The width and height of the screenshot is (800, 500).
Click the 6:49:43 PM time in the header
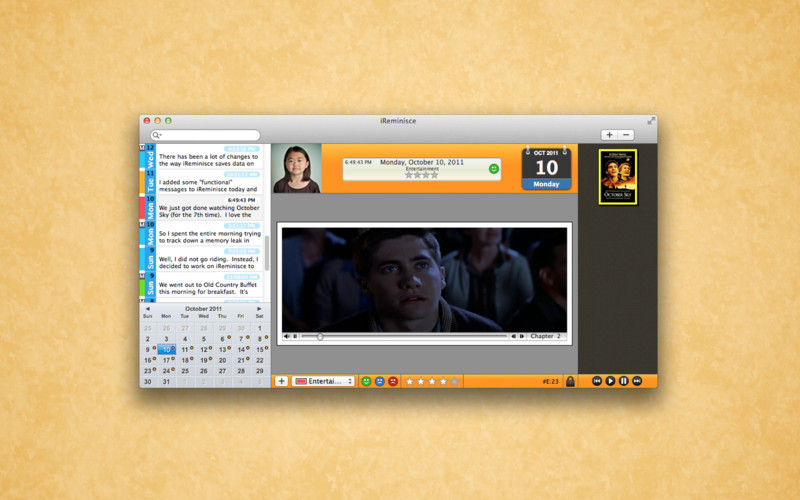tap(358, 162)
